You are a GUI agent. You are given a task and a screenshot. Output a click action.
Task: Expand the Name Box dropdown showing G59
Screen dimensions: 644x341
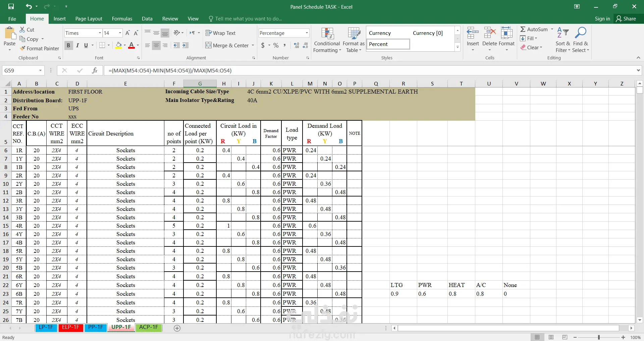click(x=40, y=70)
